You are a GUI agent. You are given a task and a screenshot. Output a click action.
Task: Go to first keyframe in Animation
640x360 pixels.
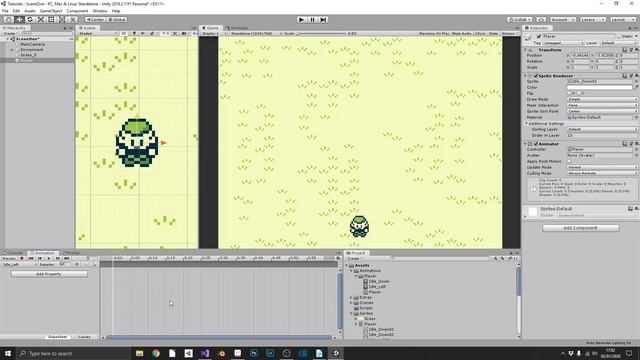point(31,258)
